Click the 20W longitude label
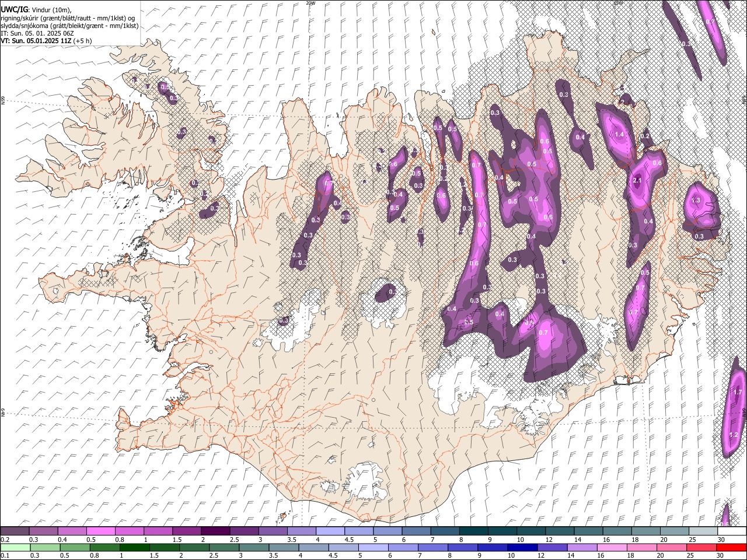This screenshot has width=747, height=560. click(x=310, y=3)
